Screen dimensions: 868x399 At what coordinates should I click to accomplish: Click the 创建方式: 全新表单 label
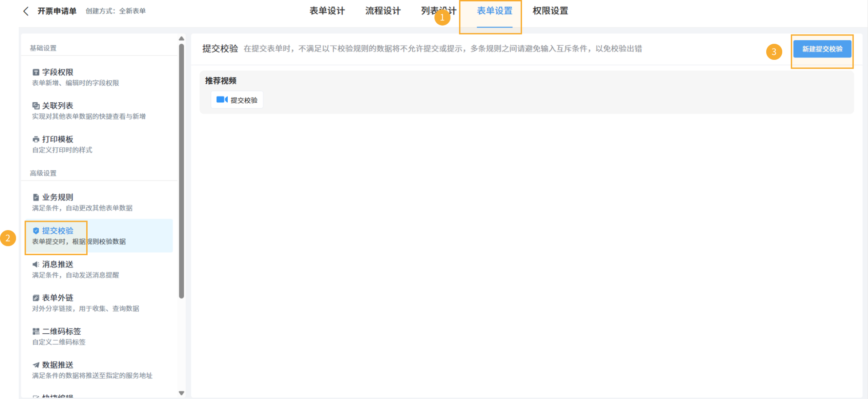click(x=115, y=11)
